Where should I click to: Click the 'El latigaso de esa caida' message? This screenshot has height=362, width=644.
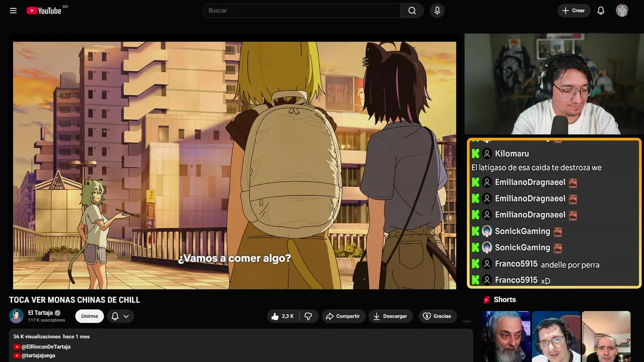tap(536, 168)
